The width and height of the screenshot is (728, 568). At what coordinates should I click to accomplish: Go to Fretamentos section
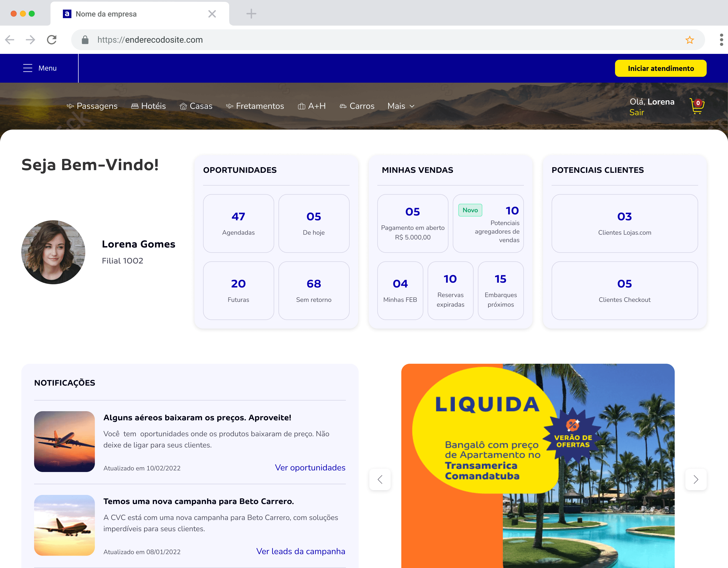point(255,106)
